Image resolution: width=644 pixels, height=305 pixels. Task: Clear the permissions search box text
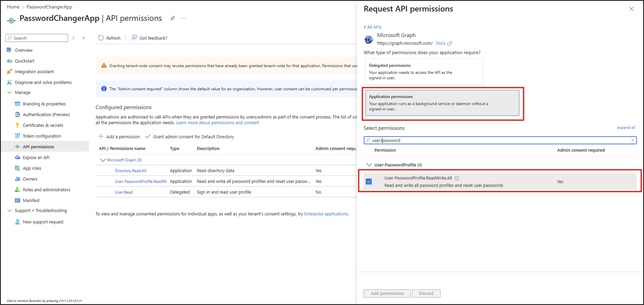(633, 140)
